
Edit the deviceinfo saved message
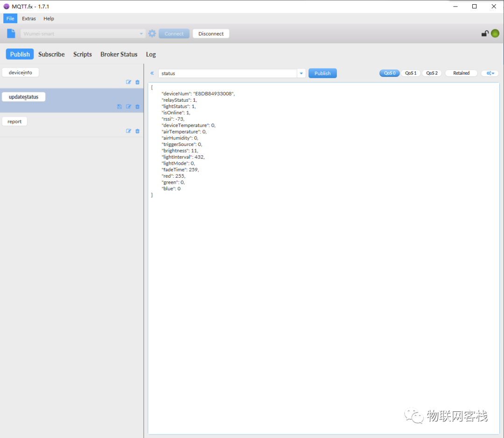(x=129, y=82)
